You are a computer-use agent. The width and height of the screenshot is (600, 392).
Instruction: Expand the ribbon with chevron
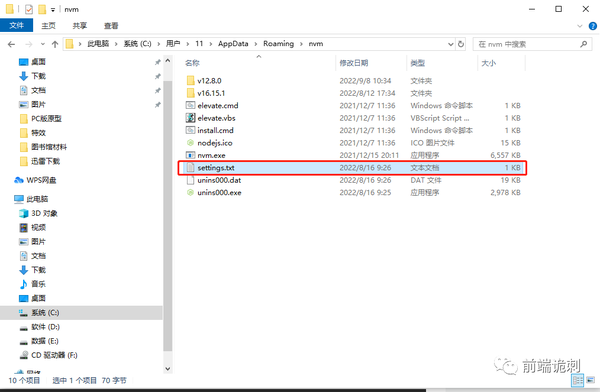coord(580,26)
